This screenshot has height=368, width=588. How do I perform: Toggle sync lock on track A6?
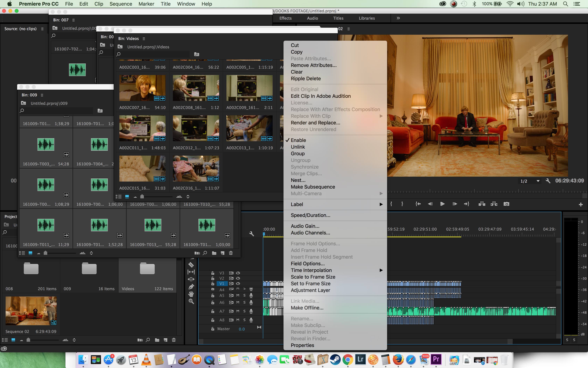coord(231,302)
